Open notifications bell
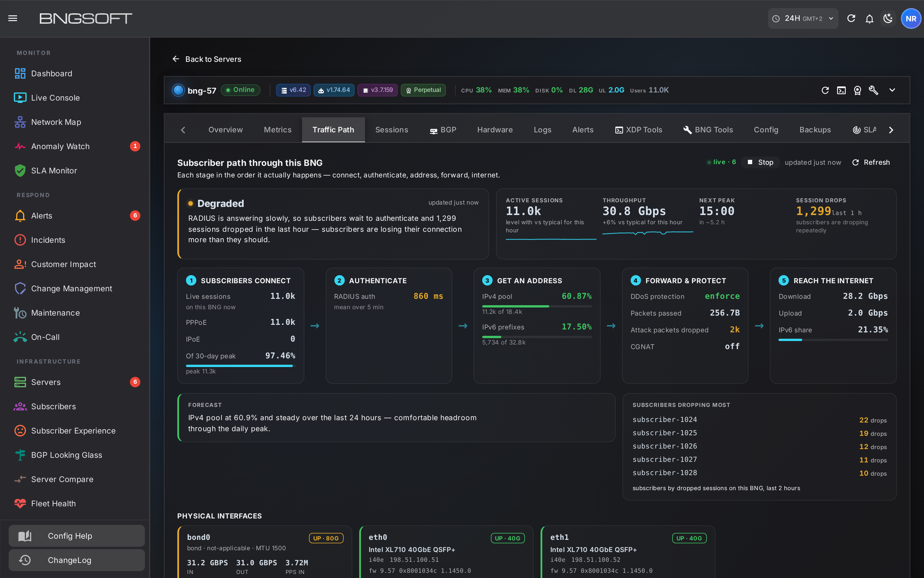Screen dimensions: 924x578 tap(869, 18)
